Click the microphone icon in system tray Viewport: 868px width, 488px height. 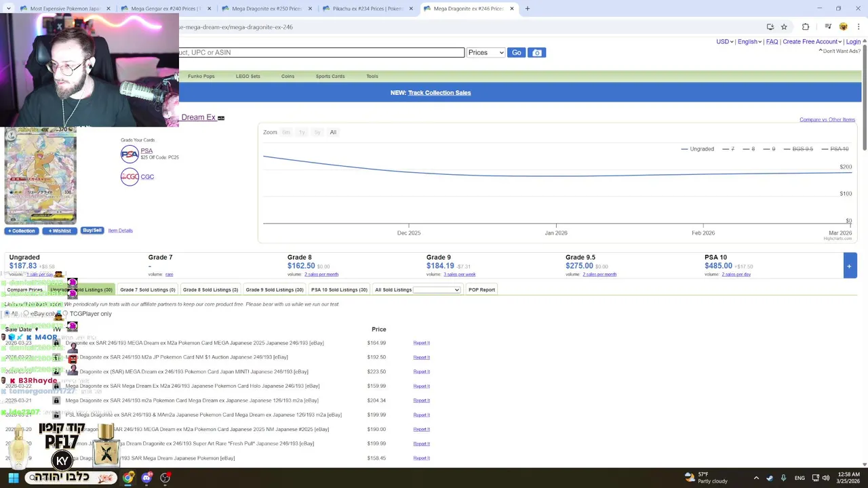pos(783,478)
